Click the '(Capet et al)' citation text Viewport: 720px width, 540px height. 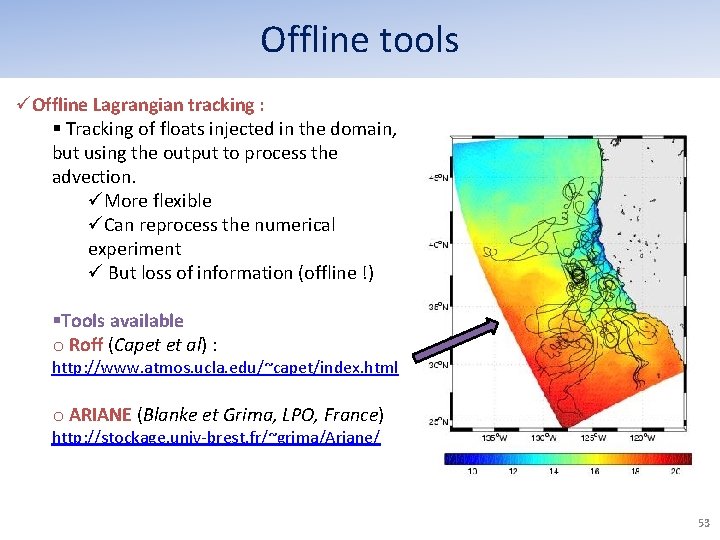(158, 345)
